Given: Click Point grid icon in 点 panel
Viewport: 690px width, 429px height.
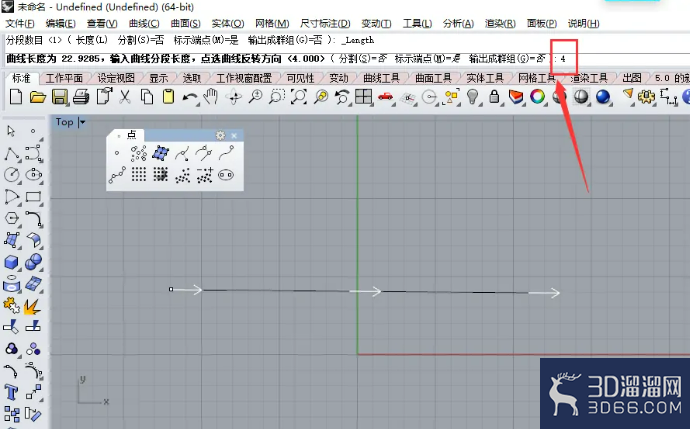Looking at the screenshot, I should coord(139,175).
